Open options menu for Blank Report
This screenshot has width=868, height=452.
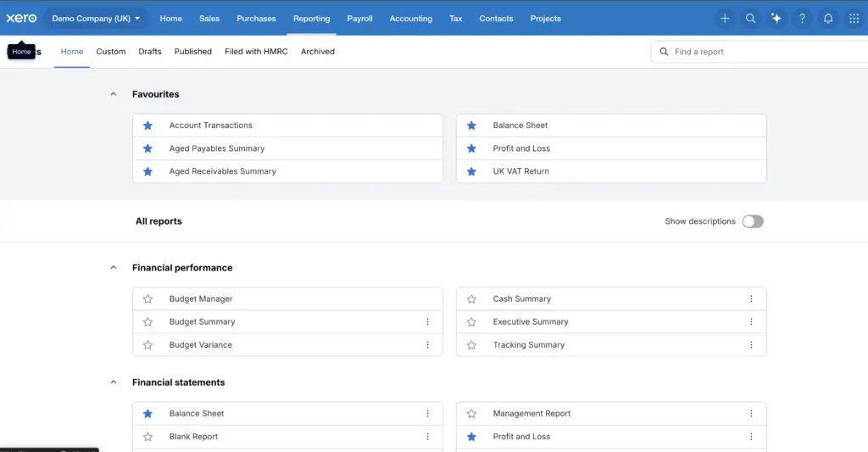[427, 437]
